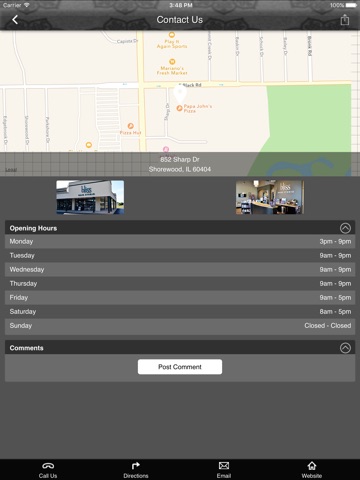Go back using the back arrow
The image size is (360, 480).
(x=15, y=20)
